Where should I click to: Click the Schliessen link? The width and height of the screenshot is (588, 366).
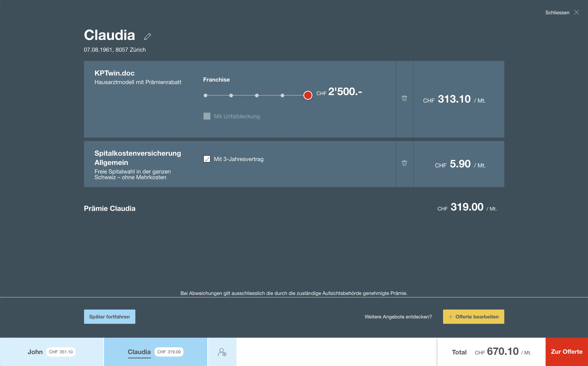click(557, 13)
